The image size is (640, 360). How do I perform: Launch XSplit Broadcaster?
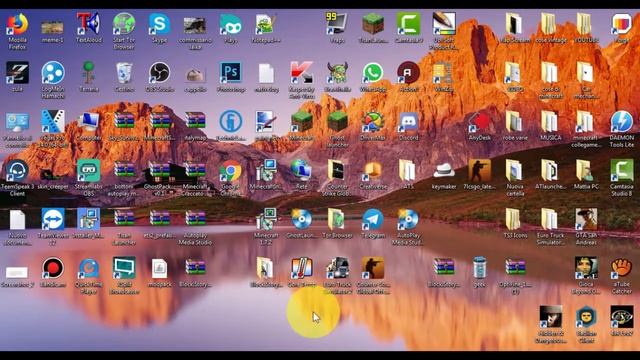(x=124, y=268)
